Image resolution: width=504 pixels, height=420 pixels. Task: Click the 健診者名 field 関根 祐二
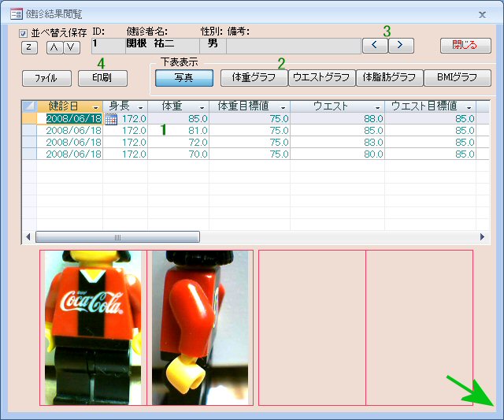(x=162, y=46)
